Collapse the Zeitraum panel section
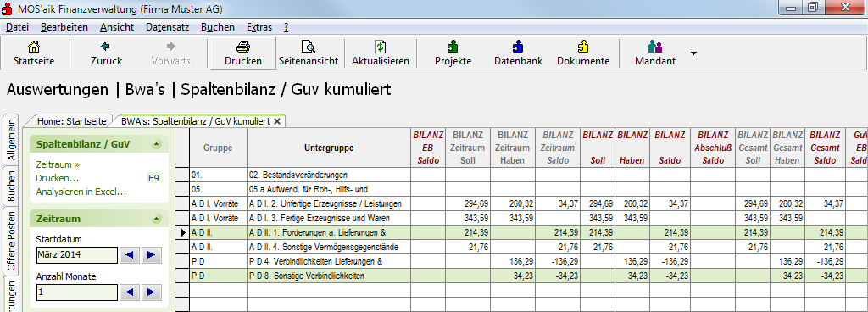This screenshot has height=312, width=868. (x=157, y=219)
